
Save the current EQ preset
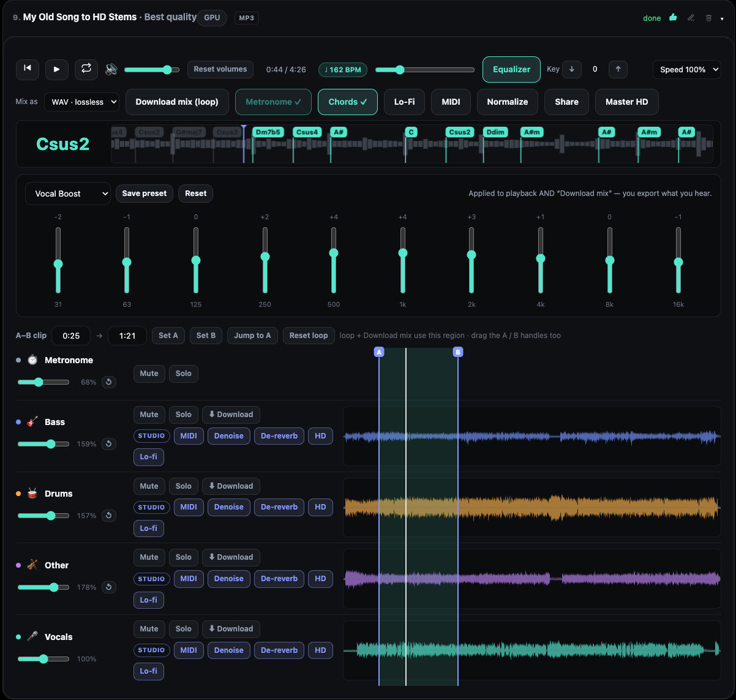(145, 194)
